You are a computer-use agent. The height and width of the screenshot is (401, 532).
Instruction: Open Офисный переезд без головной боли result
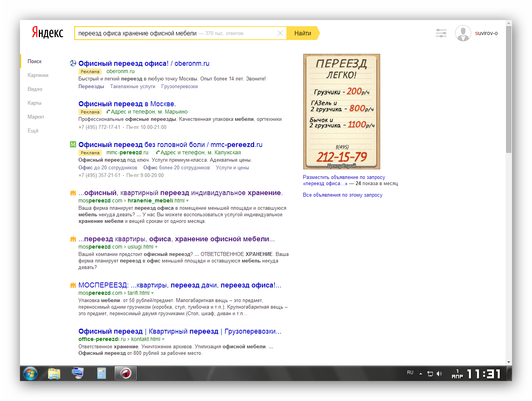click(170, 145)
